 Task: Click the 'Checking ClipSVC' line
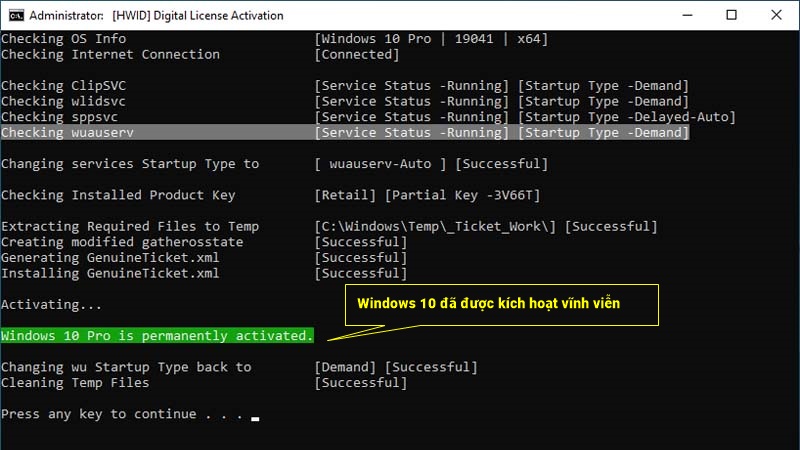pos(64,86)
